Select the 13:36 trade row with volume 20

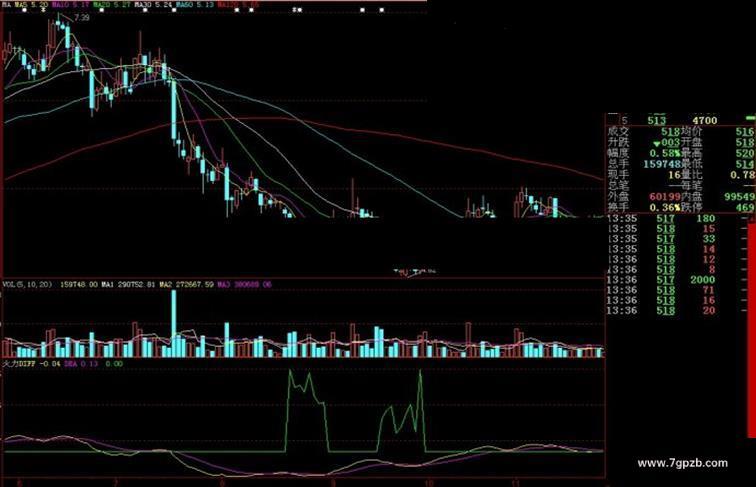tap(662, 311)
